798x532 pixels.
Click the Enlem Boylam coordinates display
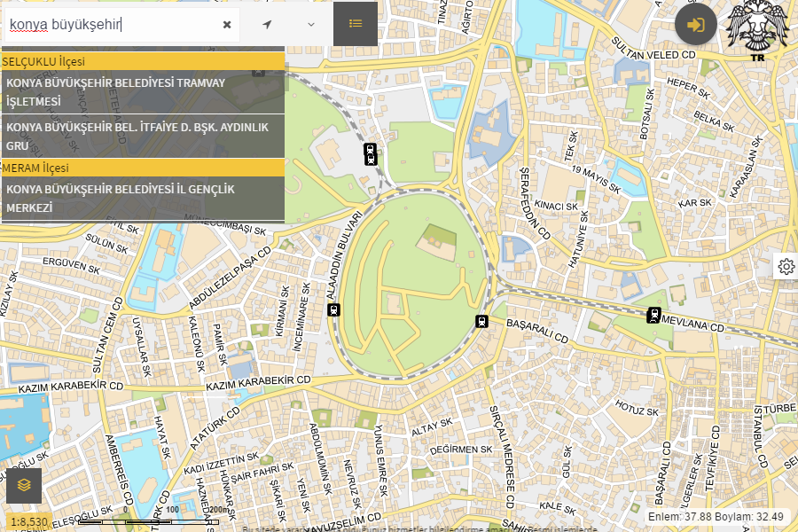click(x=716, y=516)
